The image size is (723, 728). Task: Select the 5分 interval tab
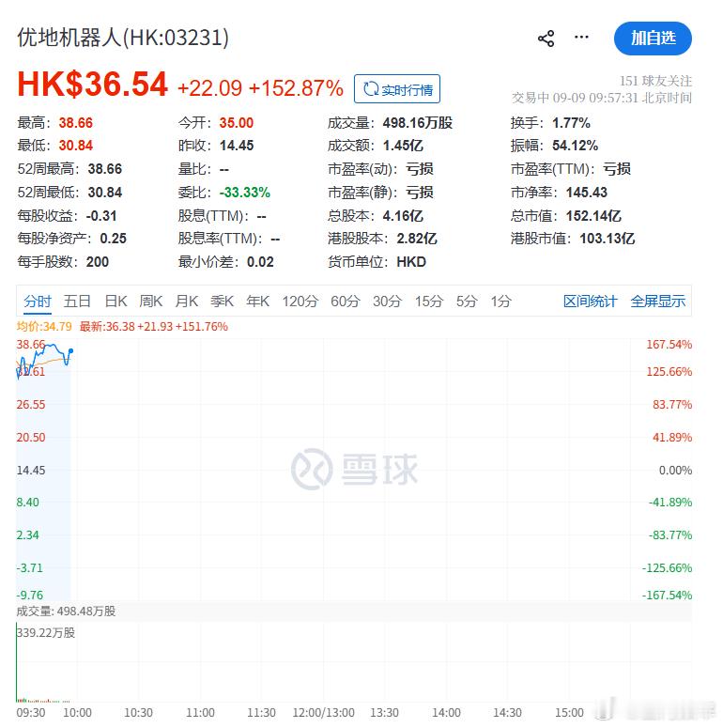[x=467, y=302]
